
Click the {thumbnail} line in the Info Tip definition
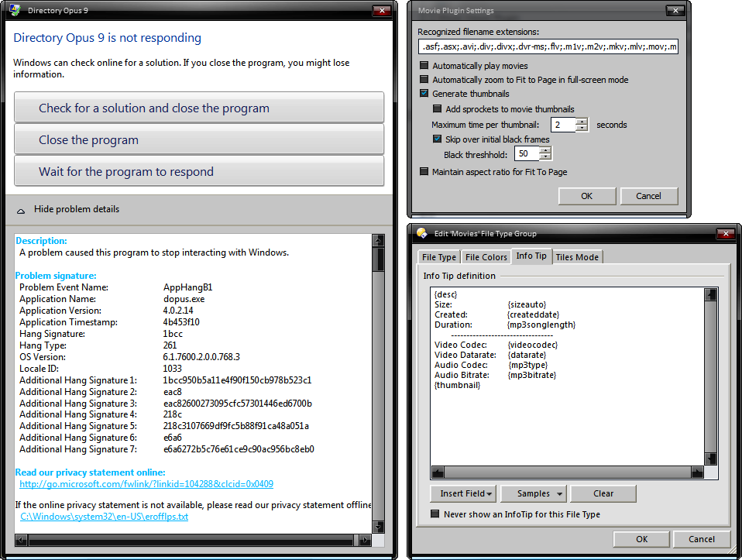tap(457, 385)
